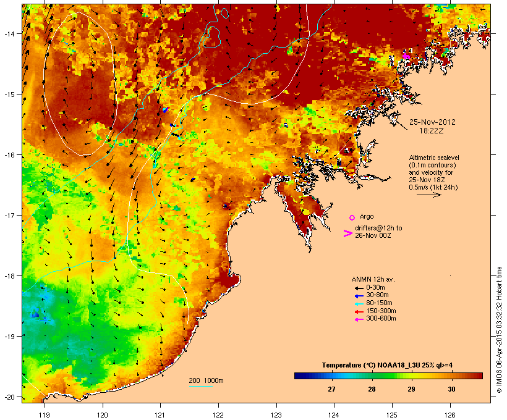The image size is (507, 420).
Task: Click the magenta drifters chevron symbol in legend
Action: click(x=347, y=233)
